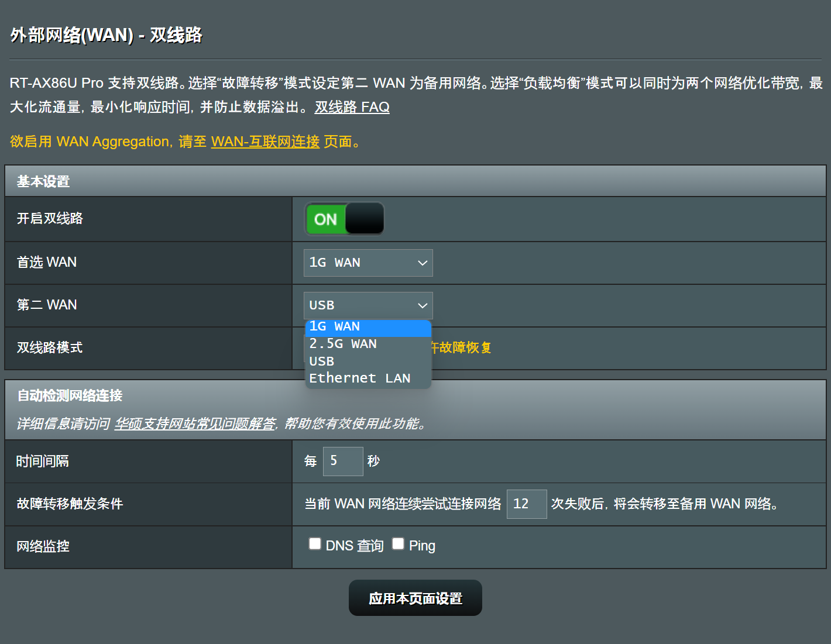Click the time interval seconds field
The image size is (831, 644).
click(x=342, y=461)
